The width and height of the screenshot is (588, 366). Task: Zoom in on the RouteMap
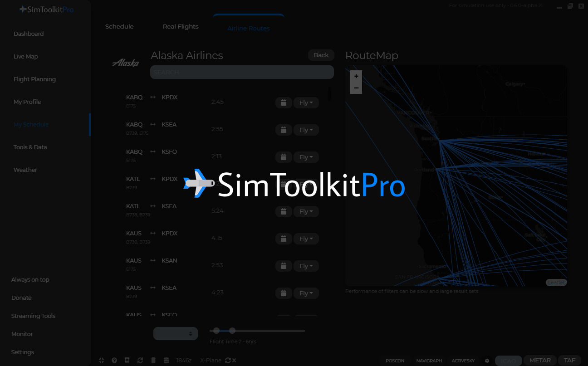pyautogui.click(x=356, y=76)
